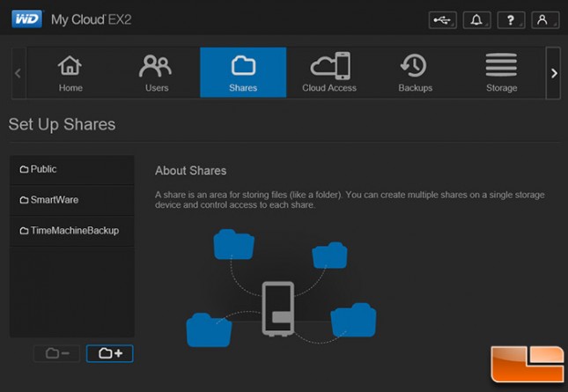Screen dimensions: 568x392
Task: Click the WD logo
Action: tap(27, 18)
